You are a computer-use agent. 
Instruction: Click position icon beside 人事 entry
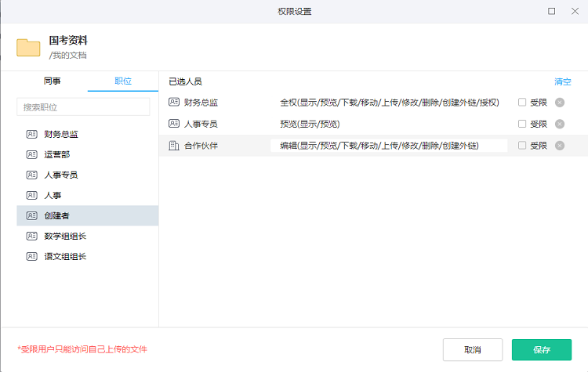pos(32,195)
